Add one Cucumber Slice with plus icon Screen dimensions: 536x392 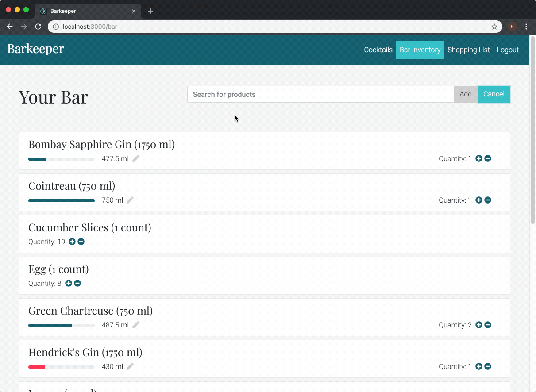[x=72, y=242]
